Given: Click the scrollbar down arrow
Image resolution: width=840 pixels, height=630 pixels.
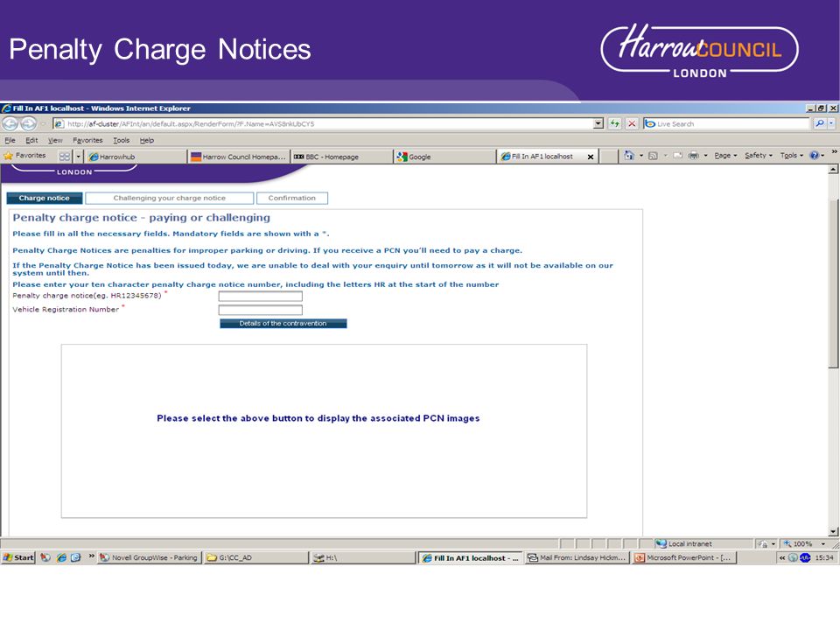Looking at the screenshot, I should [x=833, y=531].
